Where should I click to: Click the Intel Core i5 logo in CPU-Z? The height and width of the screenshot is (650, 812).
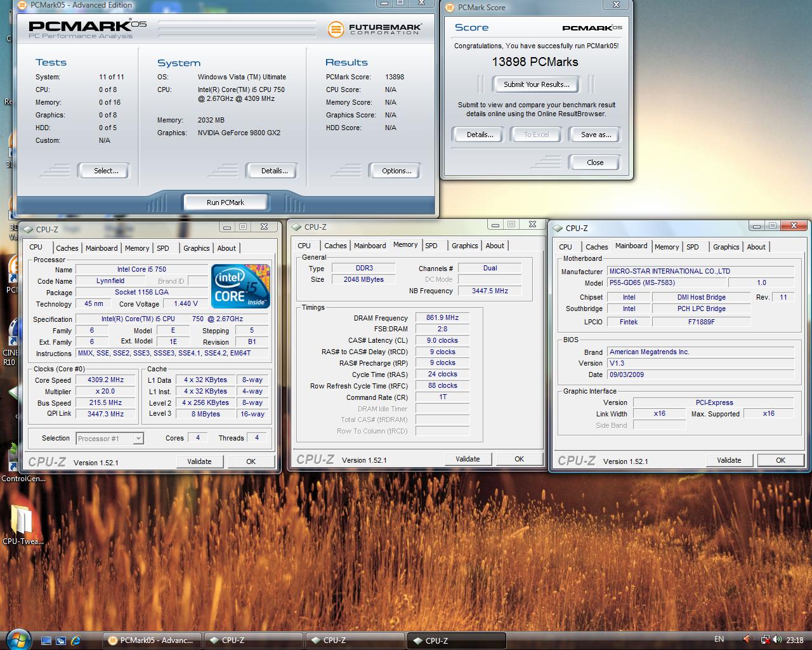(x=240, y=286)
